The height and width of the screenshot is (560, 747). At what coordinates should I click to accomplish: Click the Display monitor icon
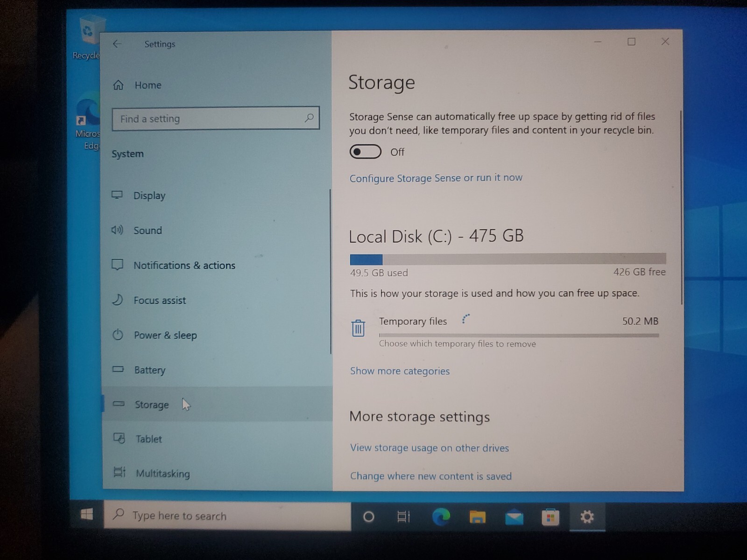(x=117, y=195)
